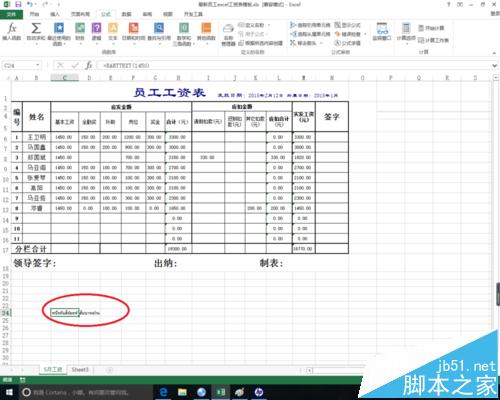Click into the formula bar input
The height and width of the screenshot is (400, 500).
point(293,66)
